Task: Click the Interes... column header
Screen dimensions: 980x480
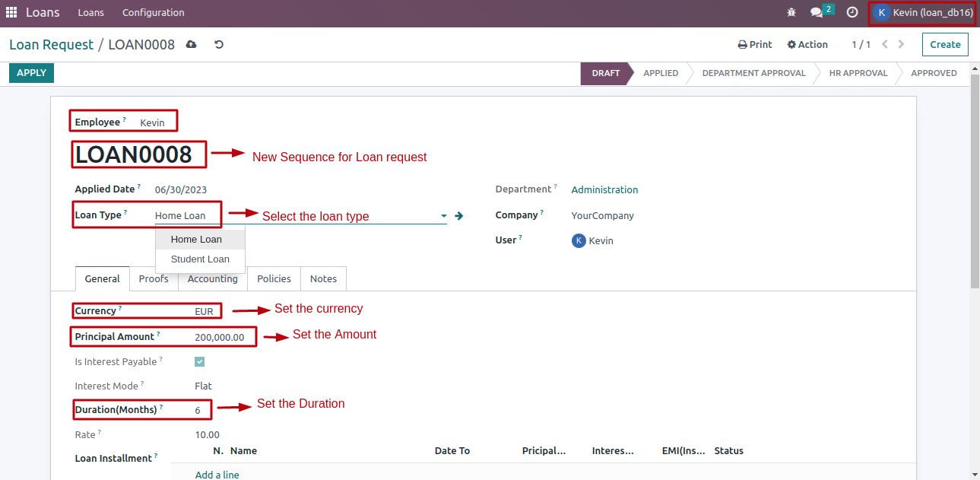Action: tap(613, 451)
